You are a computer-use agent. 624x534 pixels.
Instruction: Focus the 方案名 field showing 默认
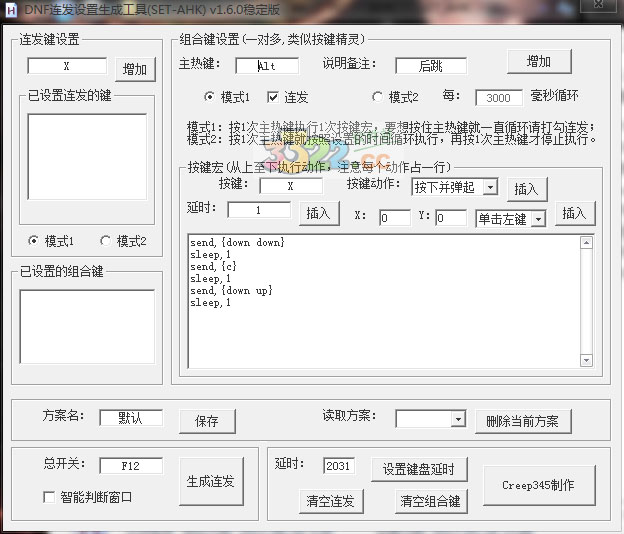pos(131,418)
